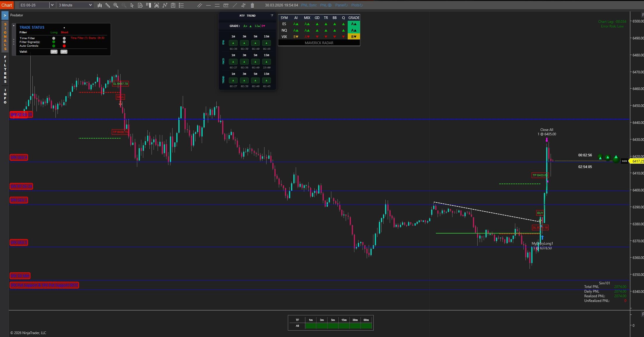The width and height of the screenshot is (644, 337).
Task: Toggle the Short Valid OFF switch
Action: (x=64, y=52)
